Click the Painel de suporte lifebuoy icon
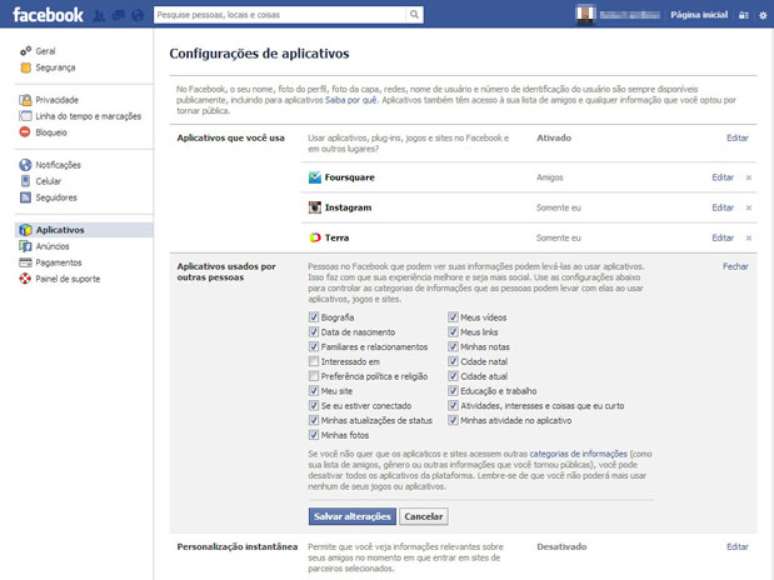774x580 pixels. [x=25, y=279]
